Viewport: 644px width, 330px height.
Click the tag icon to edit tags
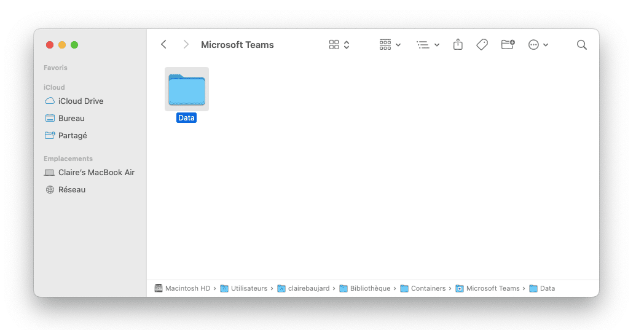pos(482,44)
